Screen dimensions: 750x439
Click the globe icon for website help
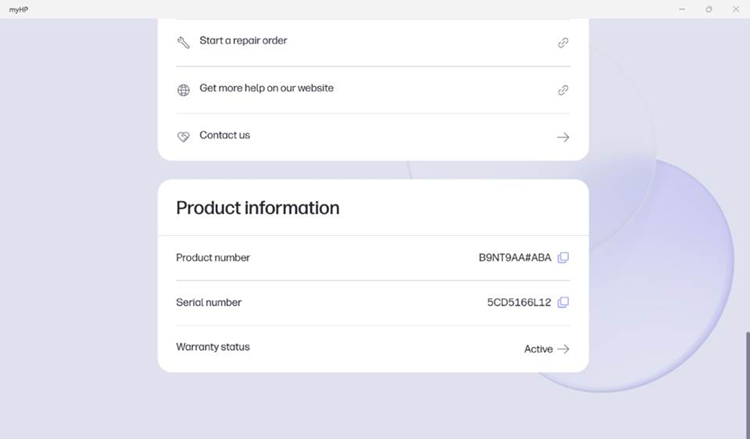[x=183, y=90]
